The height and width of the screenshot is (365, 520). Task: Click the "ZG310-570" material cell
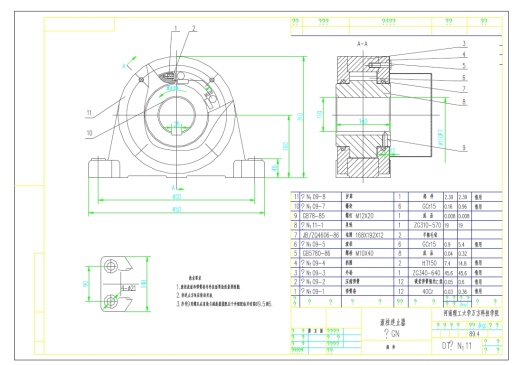pyautogui.click(x=427, y=225)
